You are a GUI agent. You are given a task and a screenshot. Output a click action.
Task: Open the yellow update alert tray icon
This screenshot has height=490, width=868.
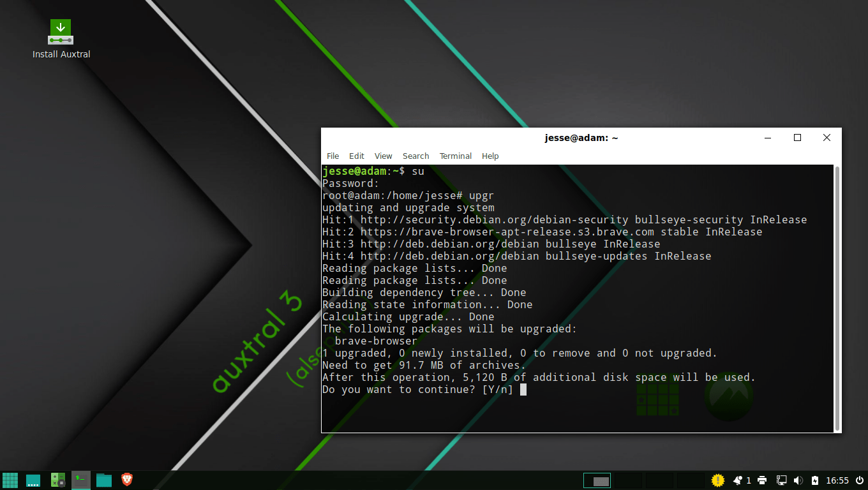(x=718, y=480)
